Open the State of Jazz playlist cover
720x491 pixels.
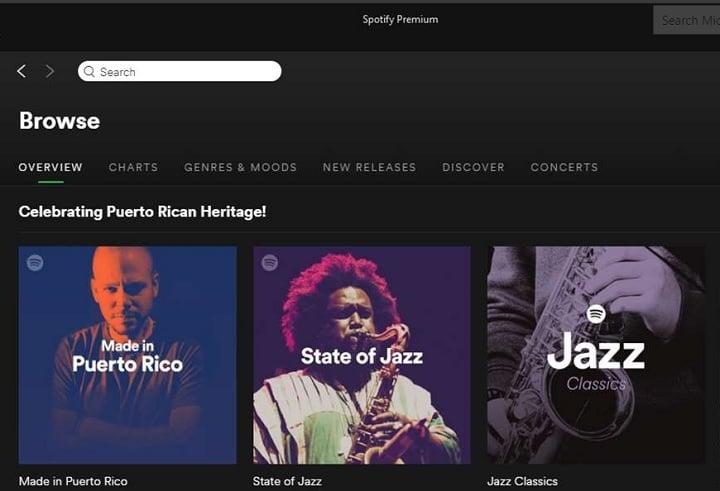[x=362, y=355]
